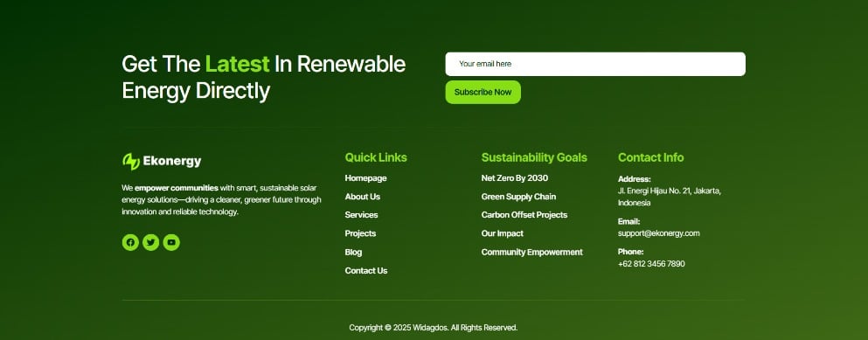Click the Quick Links heading
Viewport: 868px width, 340px height.
[x=376, y=157]
